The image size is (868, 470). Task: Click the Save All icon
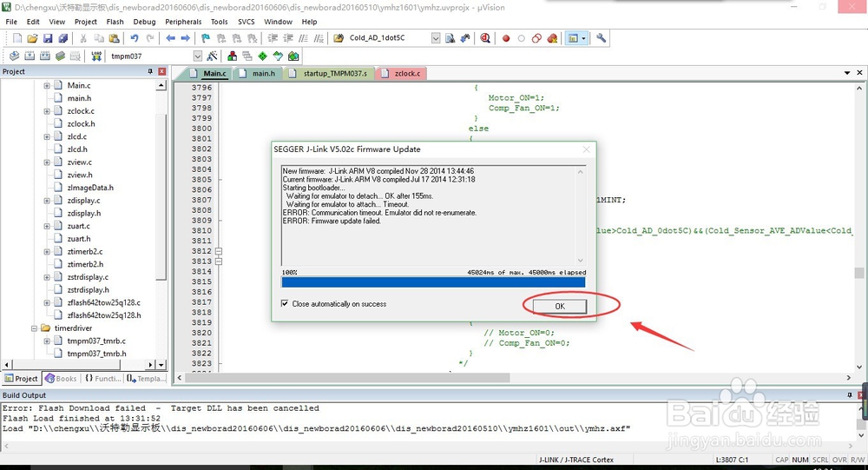click(x=63, y=38)
